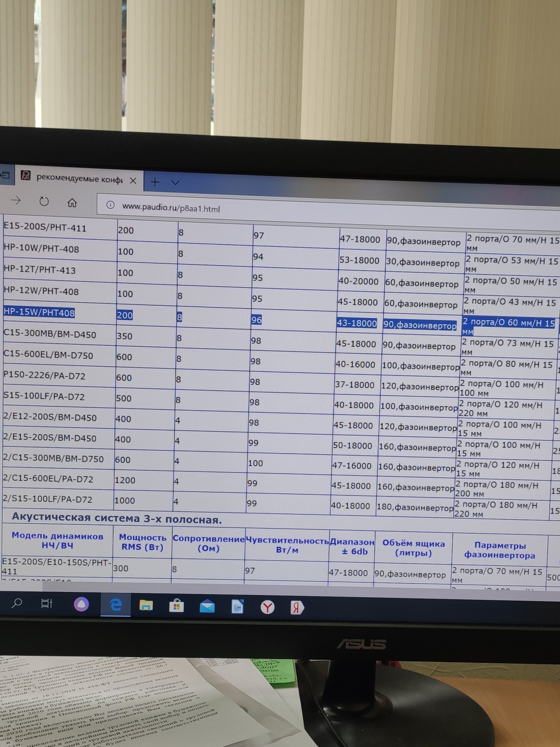Launch the Alice voice assistant
Screen dimensions: 560x747
(81, 604)
